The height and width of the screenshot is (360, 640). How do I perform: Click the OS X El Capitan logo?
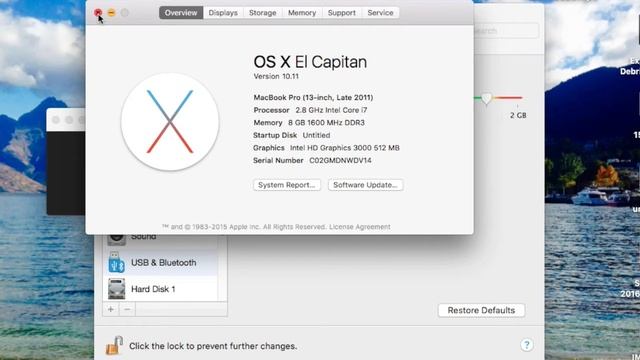click(170, 122)
